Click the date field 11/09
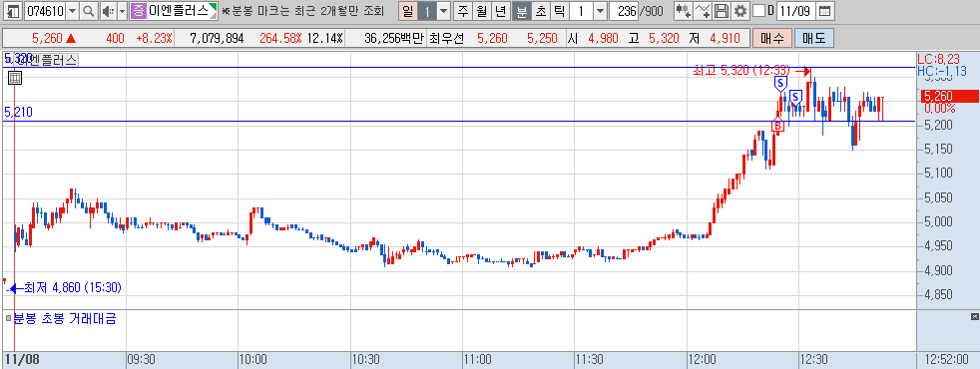Viewport: 980px width, 369px height. coord(797,11)
